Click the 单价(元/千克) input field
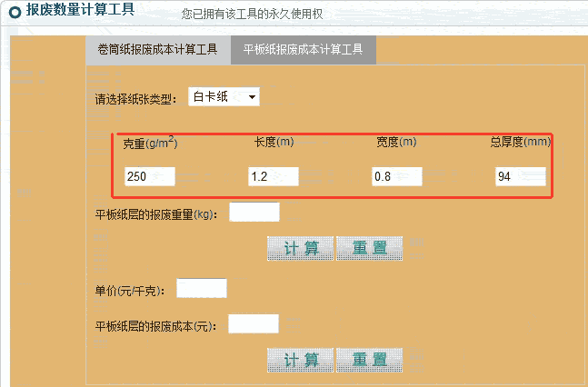Screen dimensions: 588x387 pos(201,289)
